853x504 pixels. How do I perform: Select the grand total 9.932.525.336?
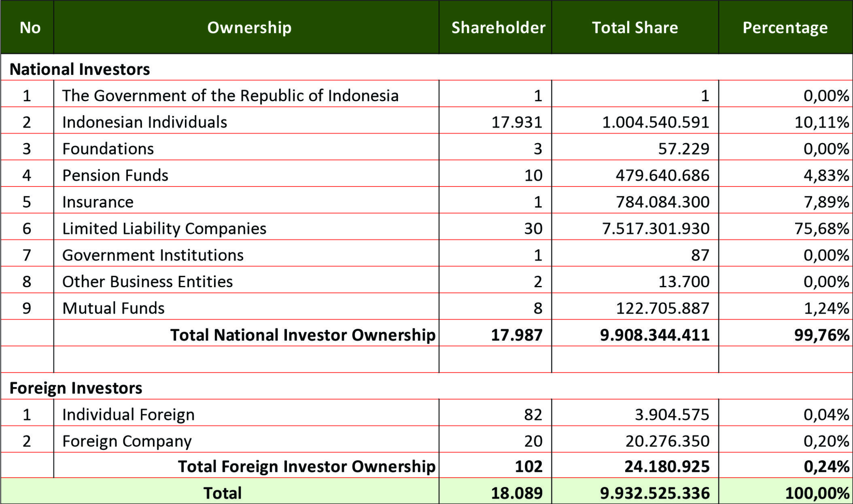[654, 493]
